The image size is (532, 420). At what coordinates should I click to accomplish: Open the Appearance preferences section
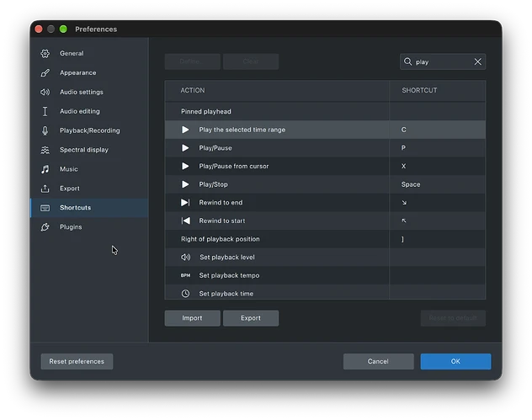(89, 72)
